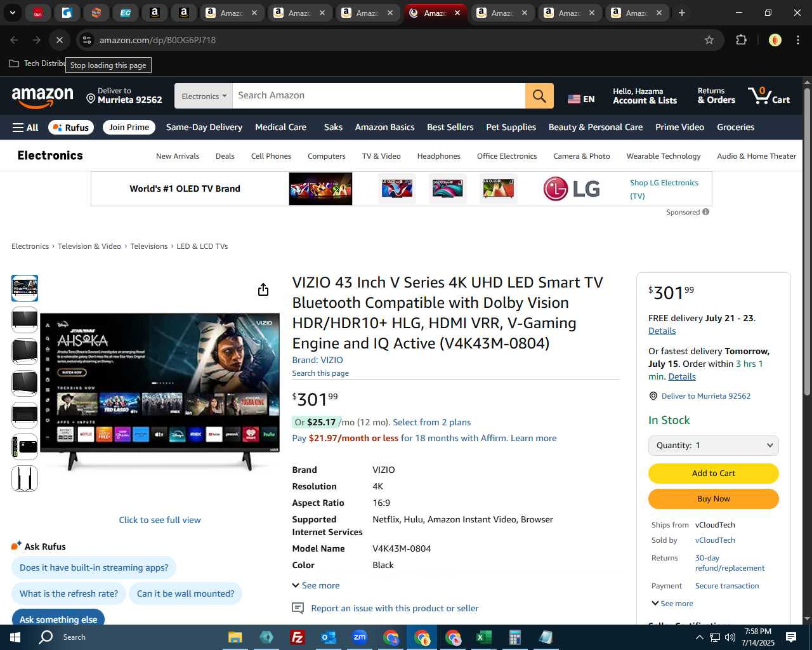
Task: Open the Chrome extensions puzzle icon
Action: click(741, 40)
